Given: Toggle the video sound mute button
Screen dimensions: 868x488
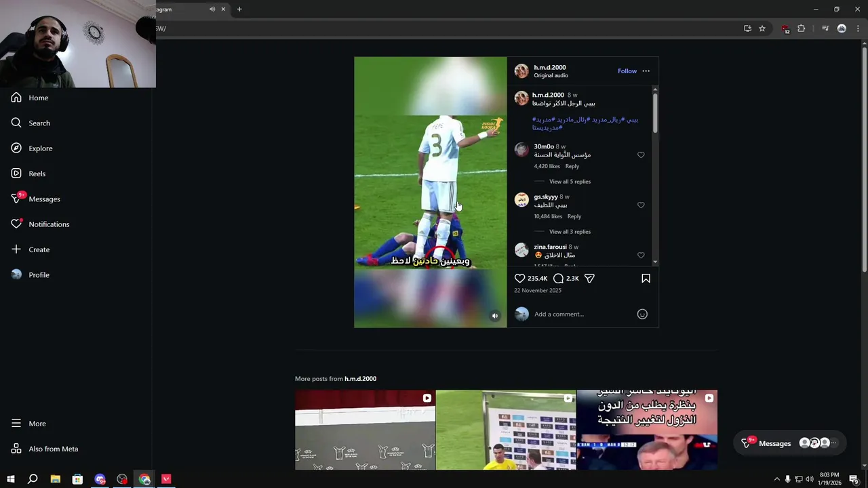Looking at the screenshot, I should [495, 316].
